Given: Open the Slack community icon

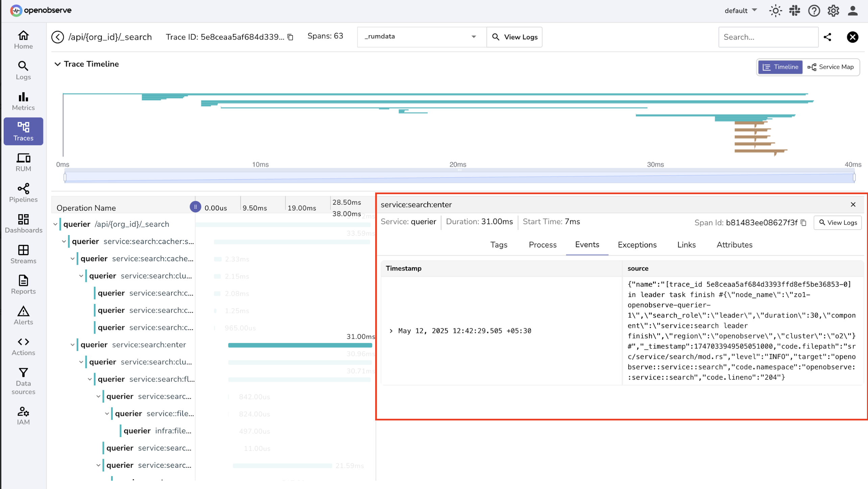Looking at the screenshot, I should 795,10.
